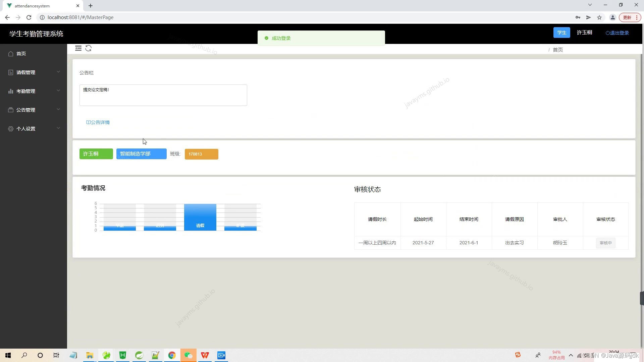The image size is (644, 362).
Task: Open the screen recorder icon on taskbar
Action: pyautogui.click(x=221, y=355)
